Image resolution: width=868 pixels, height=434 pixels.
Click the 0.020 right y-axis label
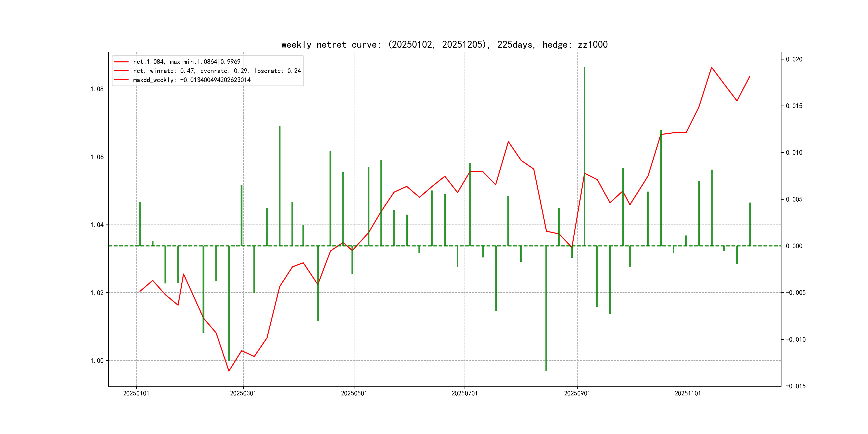(794, 59)
